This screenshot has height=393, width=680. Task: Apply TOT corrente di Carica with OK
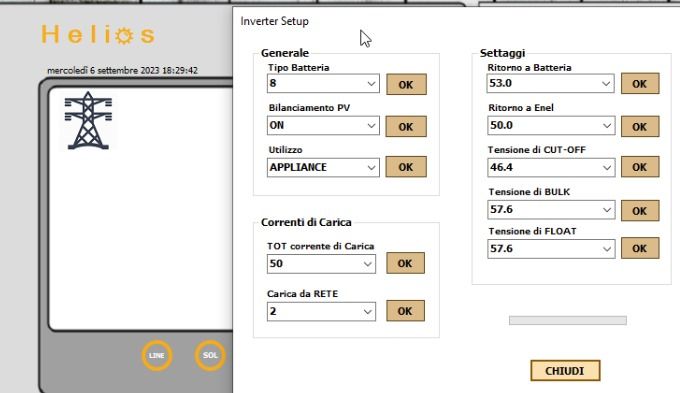[x=405, y=263]
